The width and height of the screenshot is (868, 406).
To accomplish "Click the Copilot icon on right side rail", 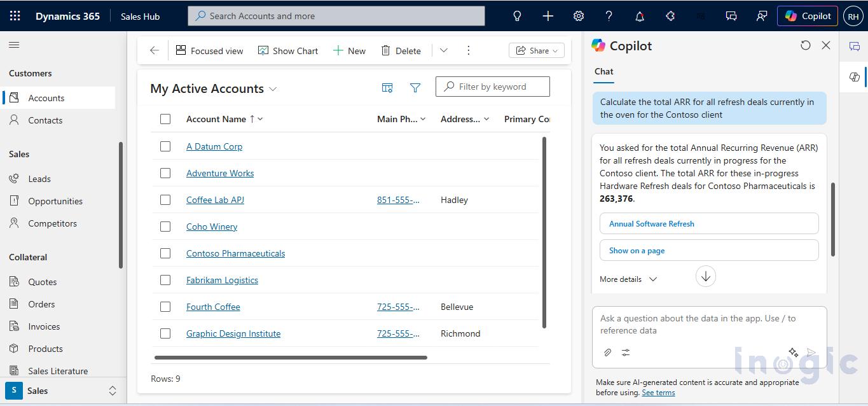I will coord(854,77).
